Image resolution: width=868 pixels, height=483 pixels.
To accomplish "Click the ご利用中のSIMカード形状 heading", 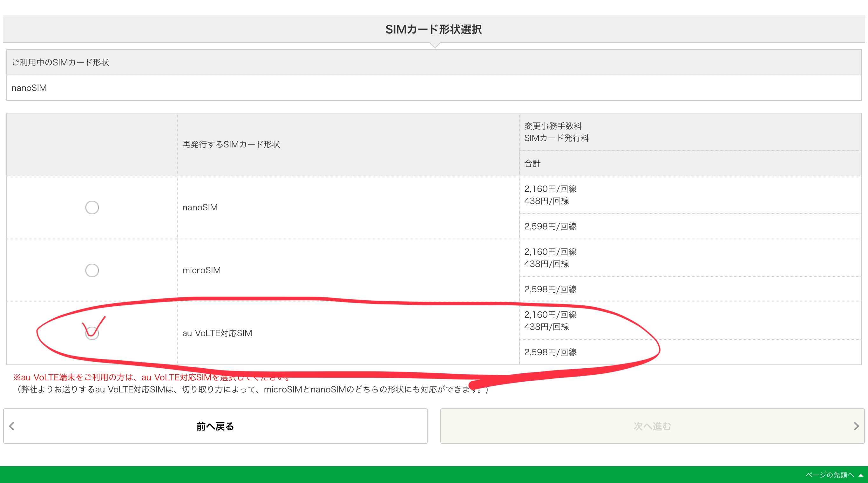I will click(x=60, y=62).
